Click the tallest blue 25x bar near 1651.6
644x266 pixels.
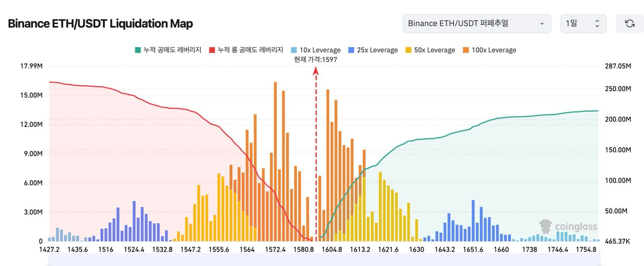tap(473, 221)
